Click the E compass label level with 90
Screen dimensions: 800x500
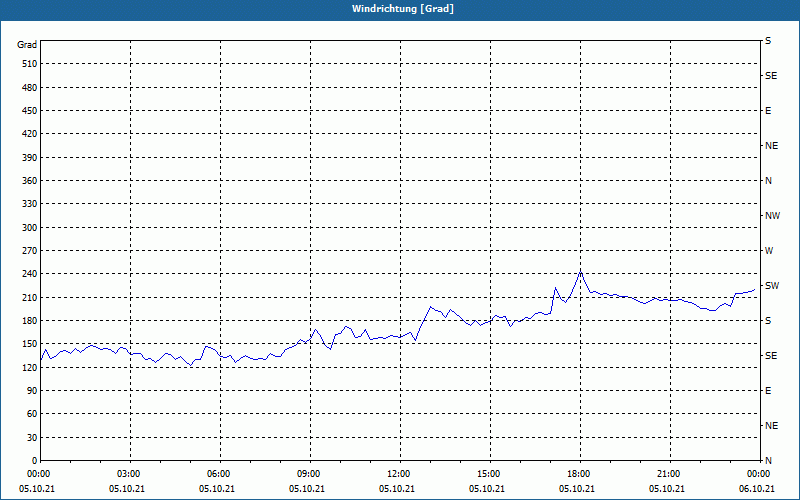pyautogui.click(x=768, y=390)
